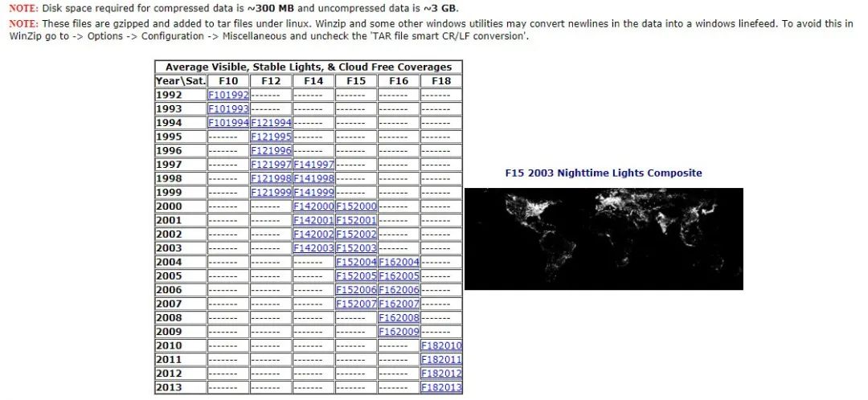Open the F182012 download link
Image resolution: width=868 pixels, height=400 pixels.
[x=441, y=373]
